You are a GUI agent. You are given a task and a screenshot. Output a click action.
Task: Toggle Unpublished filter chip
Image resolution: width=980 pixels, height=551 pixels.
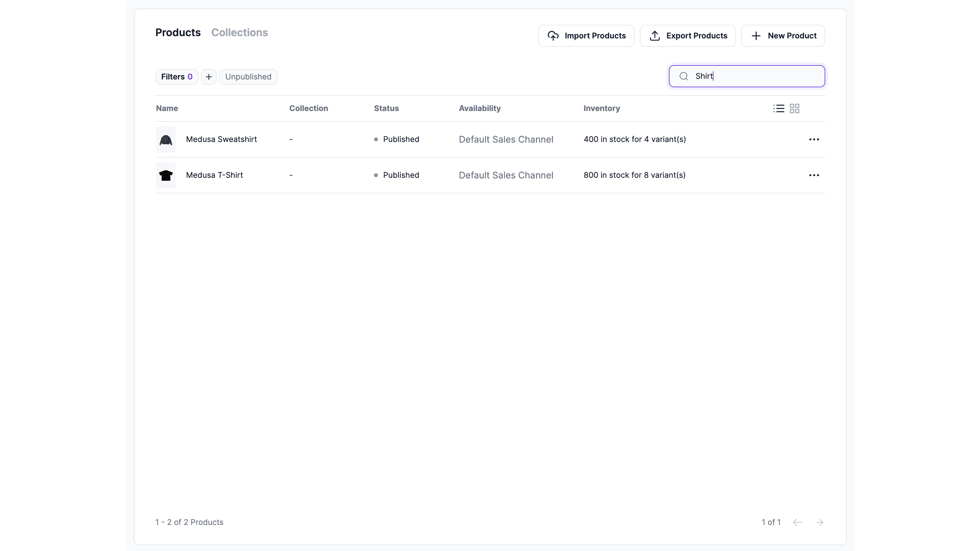[x=248, y=76]
